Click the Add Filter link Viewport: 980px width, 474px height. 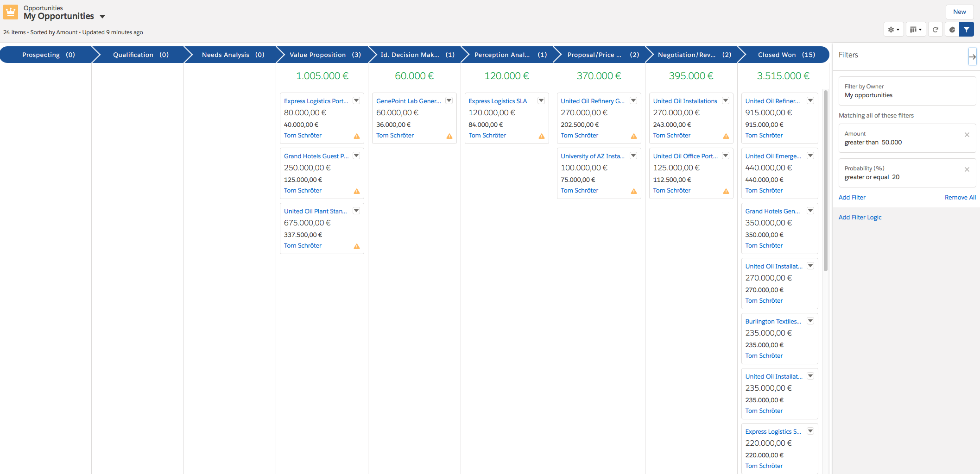852,198
